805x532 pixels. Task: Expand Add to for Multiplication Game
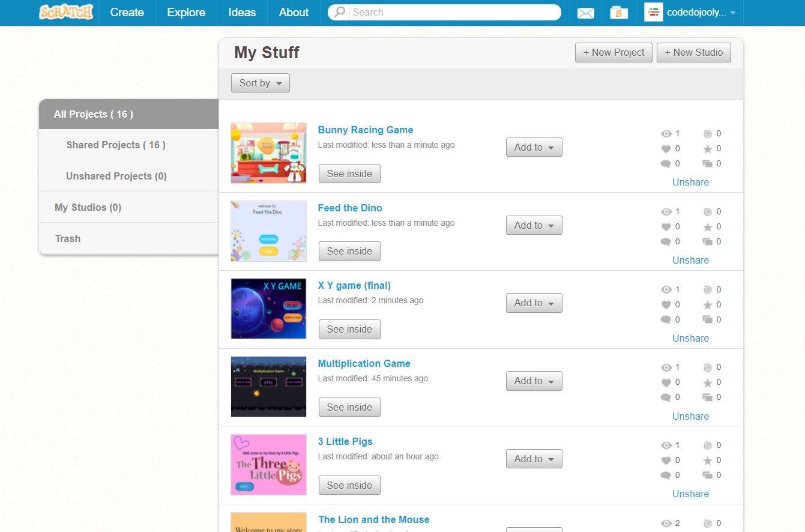tap(534, 381)
